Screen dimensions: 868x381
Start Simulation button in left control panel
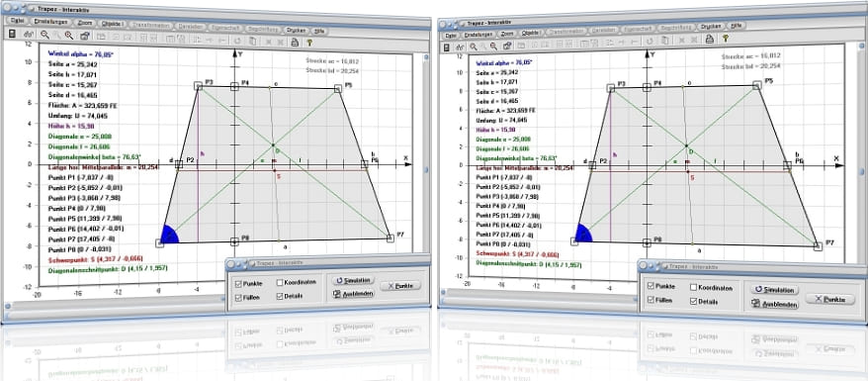[x=353, y=280]
